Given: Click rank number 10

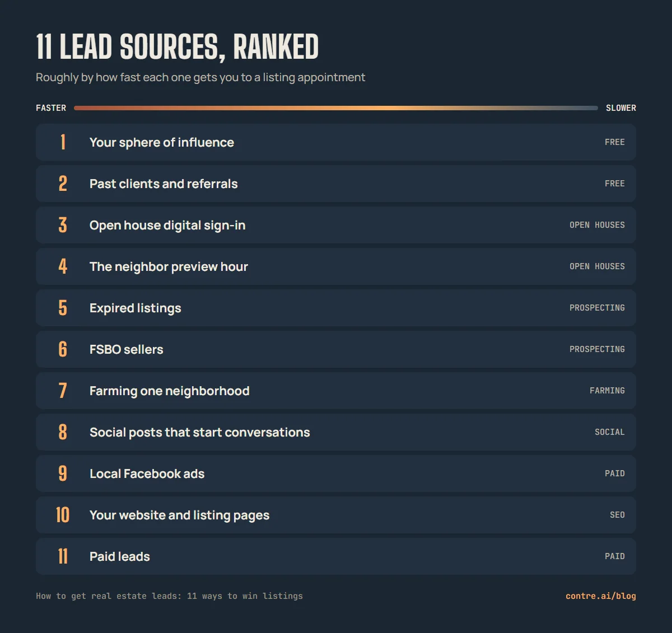Looking at the screenshot, I should [x=63, y=515].
